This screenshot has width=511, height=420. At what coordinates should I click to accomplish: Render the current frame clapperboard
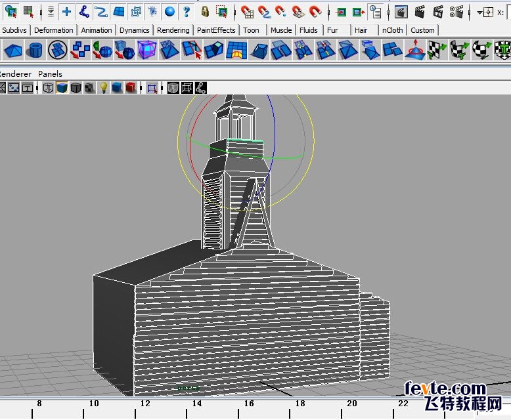coord(420,12)
